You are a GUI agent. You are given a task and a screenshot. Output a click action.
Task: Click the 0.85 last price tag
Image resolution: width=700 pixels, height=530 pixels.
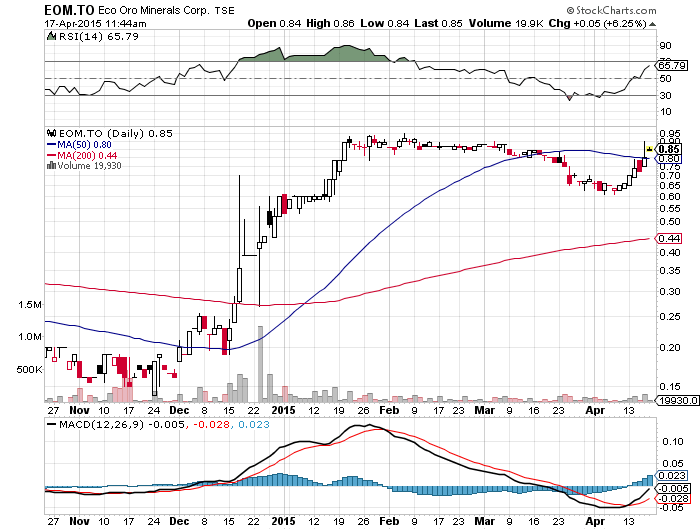(x=669, y=149)
